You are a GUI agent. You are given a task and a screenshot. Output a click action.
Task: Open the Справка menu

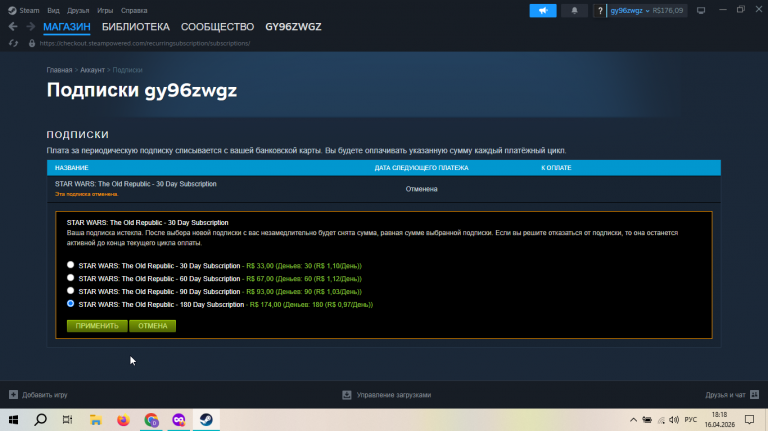tap(134, 10)
